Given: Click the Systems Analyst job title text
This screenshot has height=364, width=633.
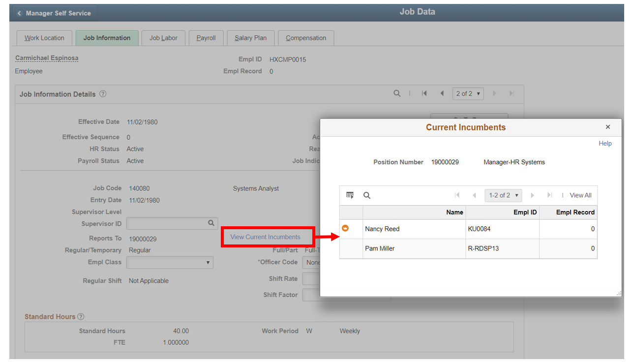Looking at the screenshot, I should coord(256,188).
